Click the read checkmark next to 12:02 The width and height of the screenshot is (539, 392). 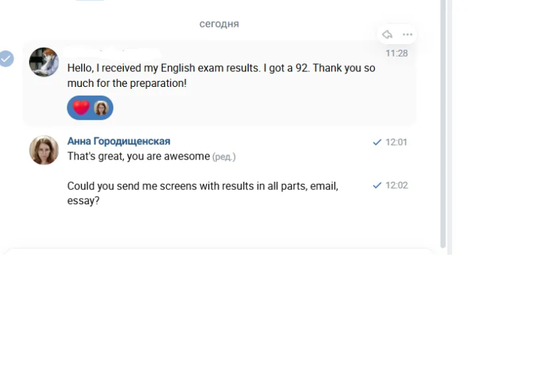coord(377,185)
